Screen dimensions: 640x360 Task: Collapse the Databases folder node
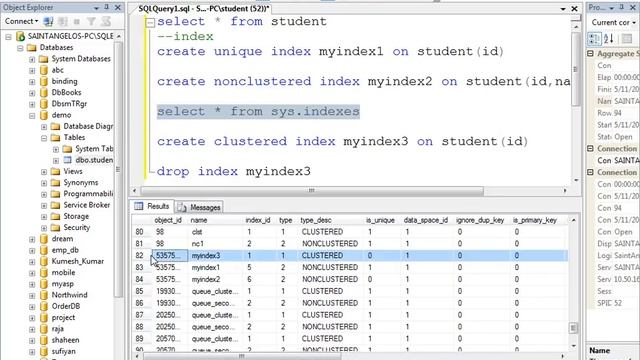20,48
